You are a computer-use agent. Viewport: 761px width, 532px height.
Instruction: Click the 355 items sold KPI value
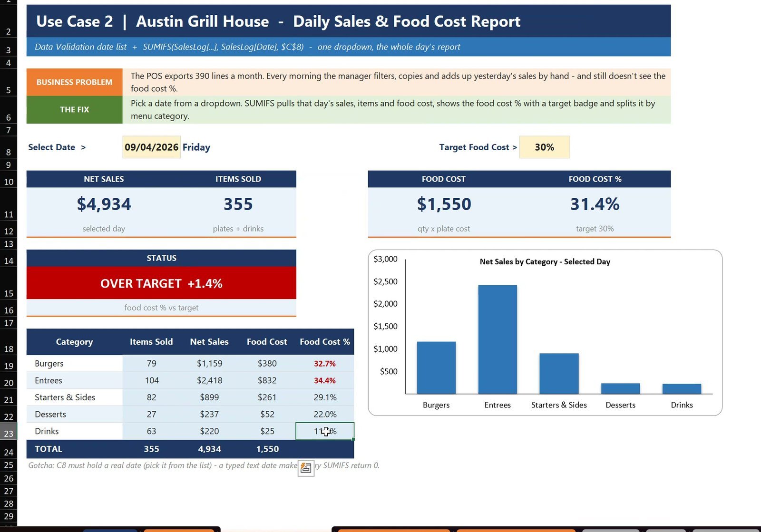tap(238, 204)
